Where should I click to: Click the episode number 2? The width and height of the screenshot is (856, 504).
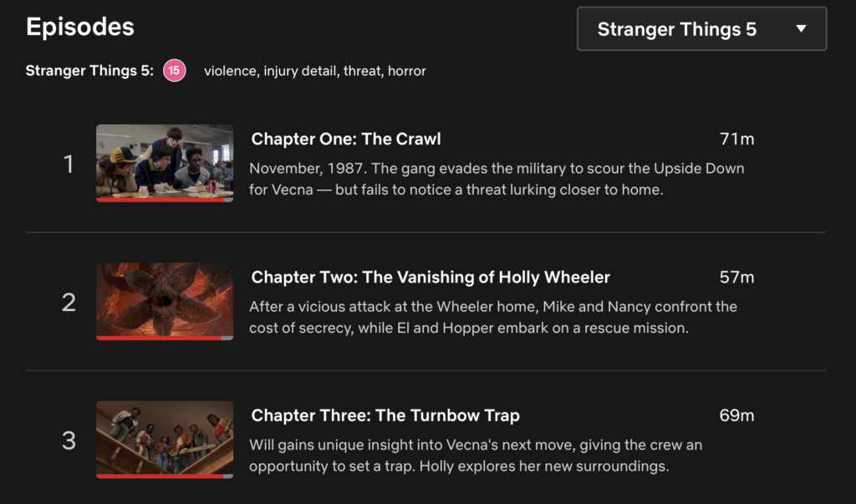coord(69,303)
